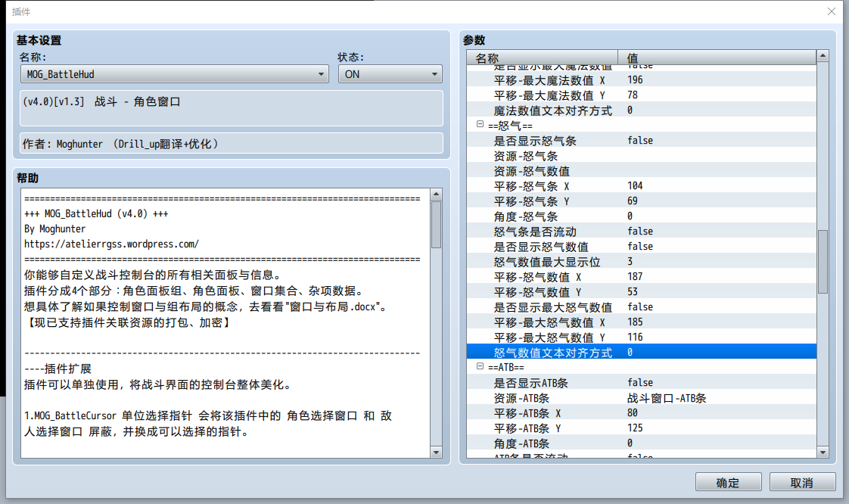Viewport: 849px width, 504px height.
Task: Select the 是否显示ATB条 parameter
Action: (642, 383)
